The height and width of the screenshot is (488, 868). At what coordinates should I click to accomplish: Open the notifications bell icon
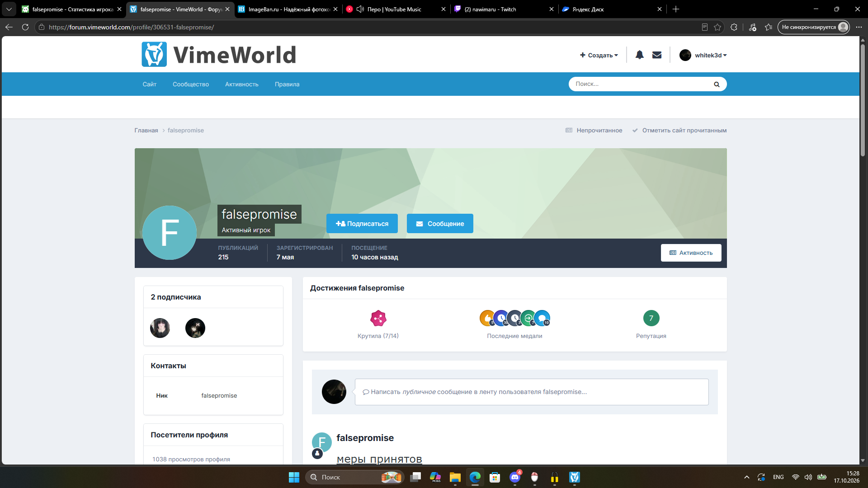[x=639, y=55]
